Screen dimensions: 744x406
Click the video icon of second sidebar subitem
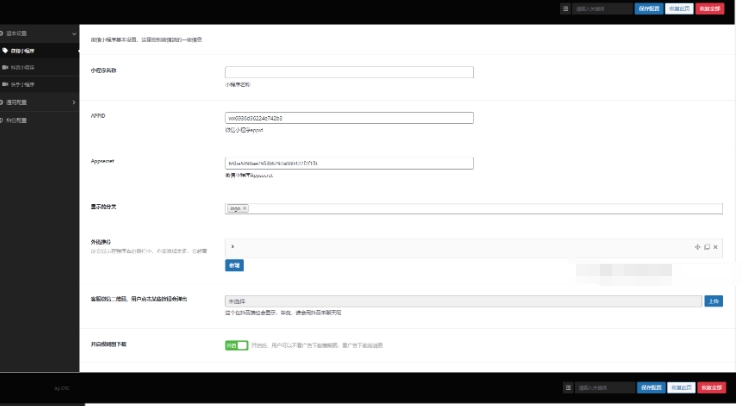click(5, 67)
